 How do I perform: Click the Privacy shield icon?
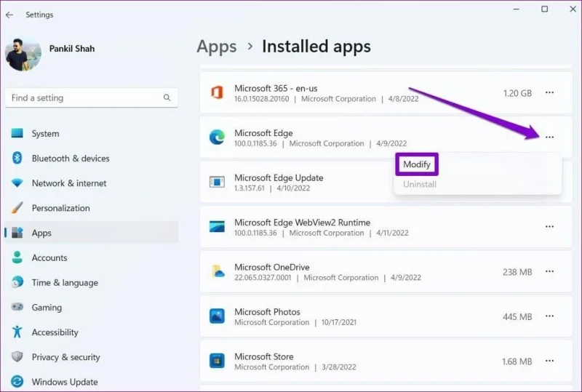[17, 357]
